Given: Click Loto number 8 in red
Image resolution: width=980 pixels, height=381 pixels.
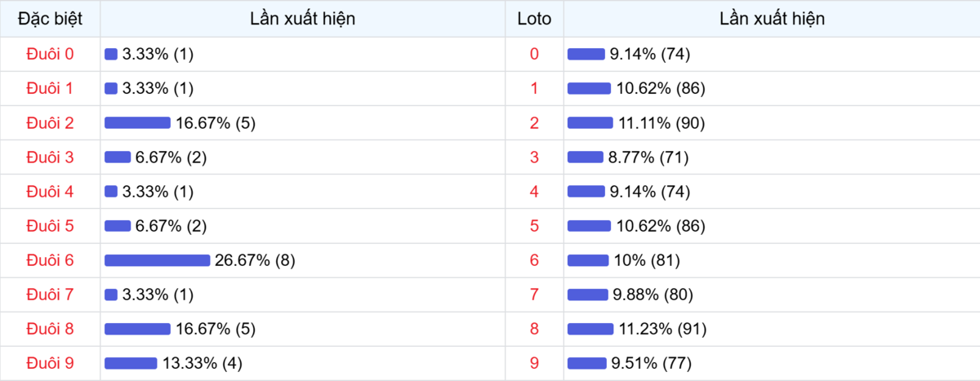Looking at the screenshot, I should (x=534, y=329).
